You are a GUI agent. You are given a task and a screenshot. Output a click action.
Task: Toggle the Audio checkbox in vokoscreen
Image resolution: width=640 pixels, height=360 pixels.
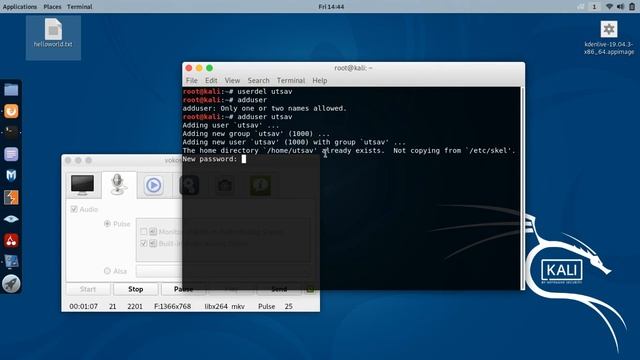(x=74, y=209)
